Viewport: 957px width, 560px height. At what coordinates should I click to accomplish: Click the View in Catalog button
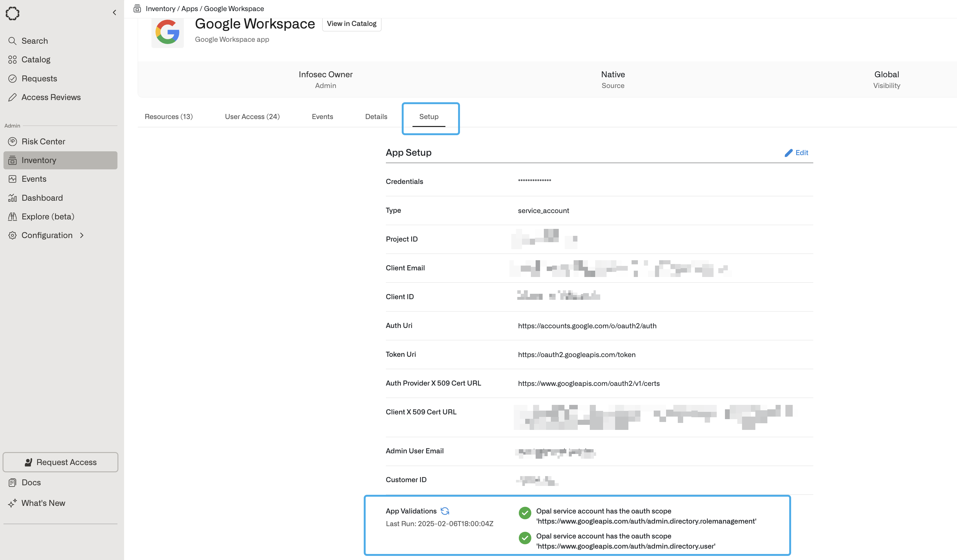(x=351, y=23)
